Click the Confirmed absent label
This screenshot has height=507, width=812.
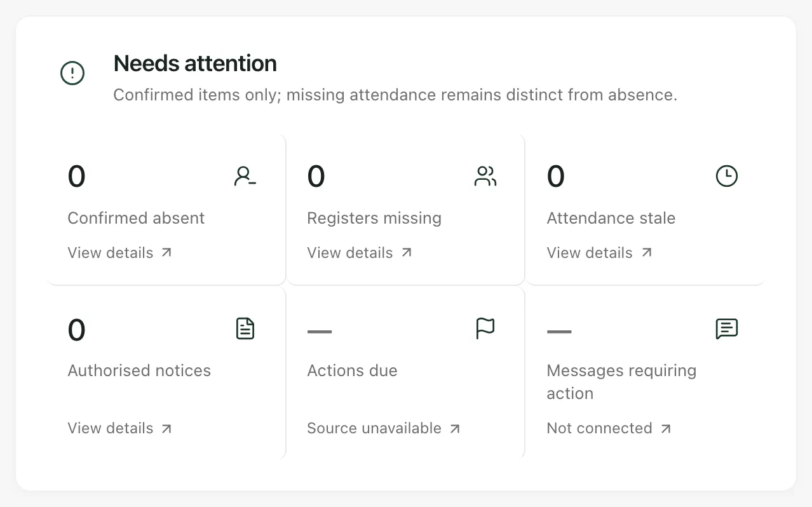tap(136, 218)
